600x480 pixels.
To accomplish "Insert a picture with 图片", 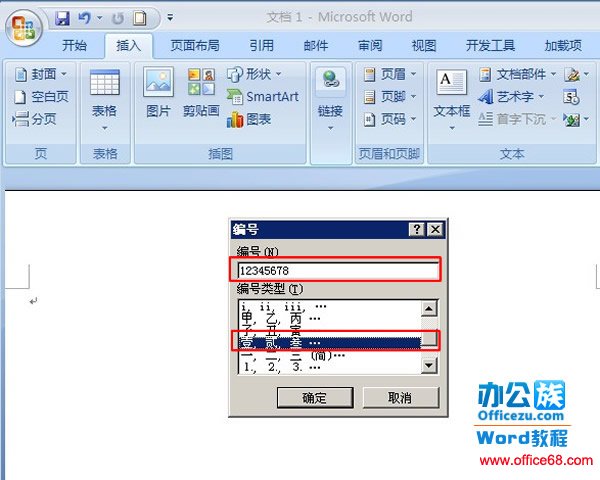I will (x=158, y=92).
